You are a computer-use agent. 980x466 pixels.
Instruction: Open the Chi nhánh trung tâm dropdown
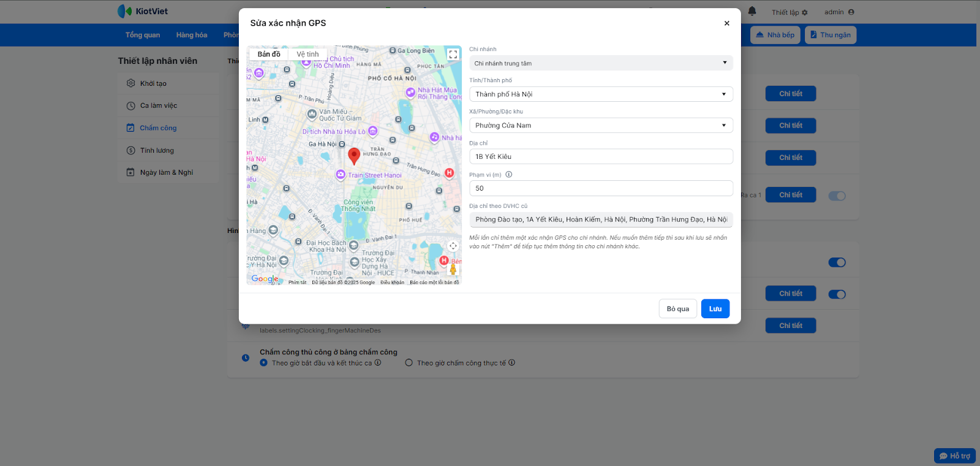[600, 63]
